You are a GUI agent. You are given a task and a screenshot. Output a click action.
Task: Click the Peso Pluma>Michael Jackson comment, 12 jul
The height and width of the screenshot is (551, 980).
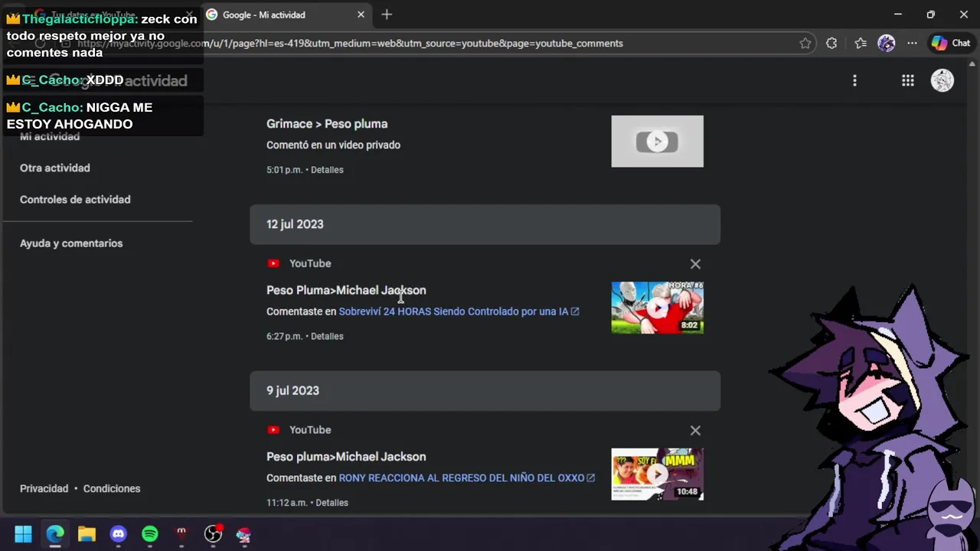[x=346, y=290]
